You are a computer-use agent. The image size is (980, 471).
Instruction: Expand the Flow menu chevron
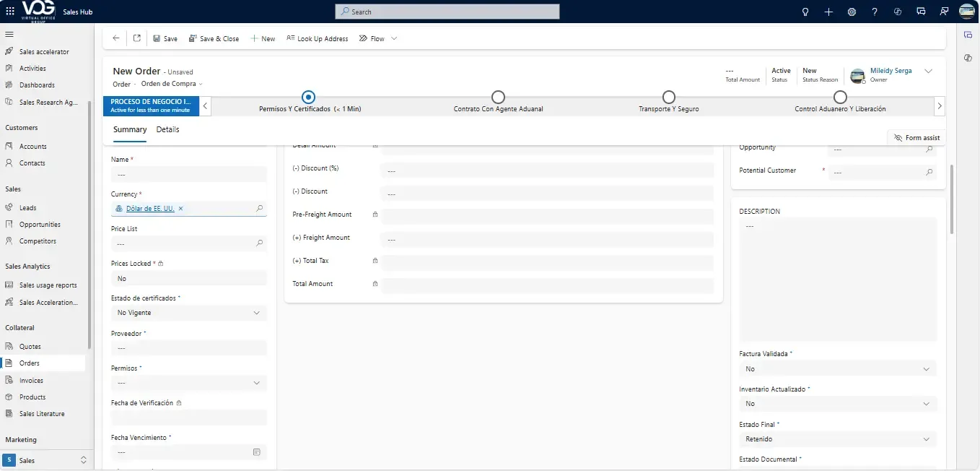coord(394,39)
